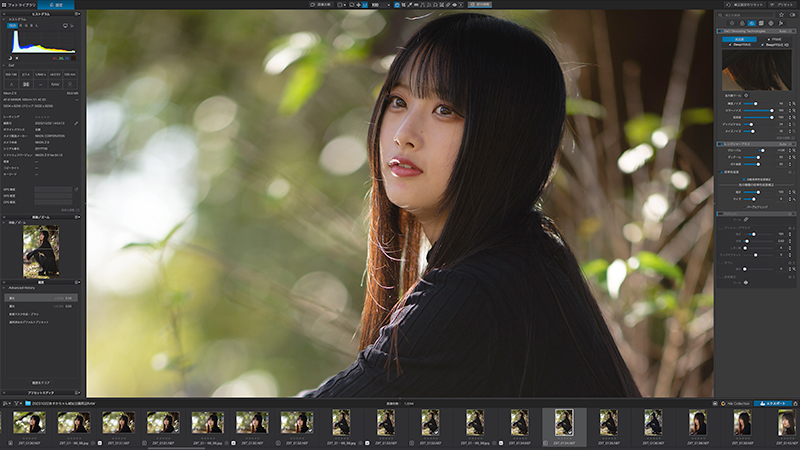Click the pencil edit icon beside capture date

(x=76, y=123)
